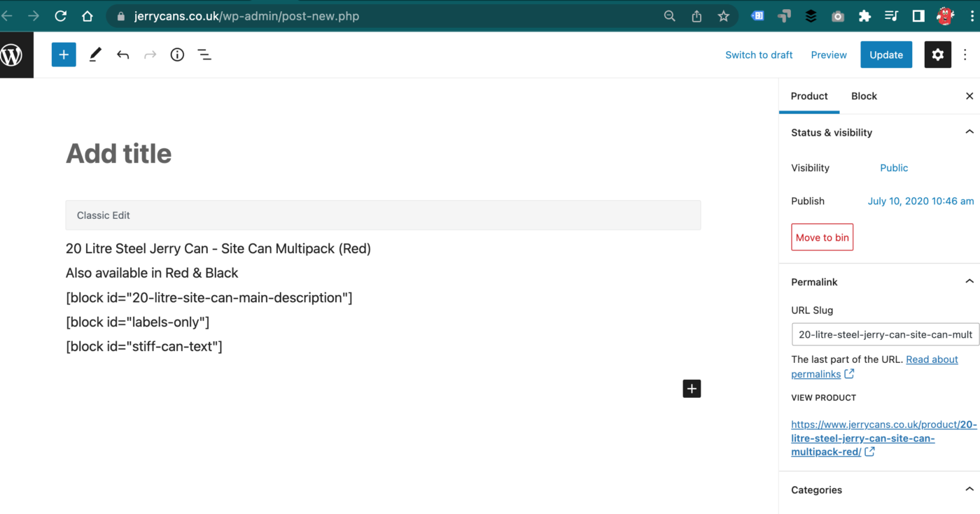Change the Public visibility setting
Image resolution: width=980 pixels, height=514 pixels.
coord(894,168)
